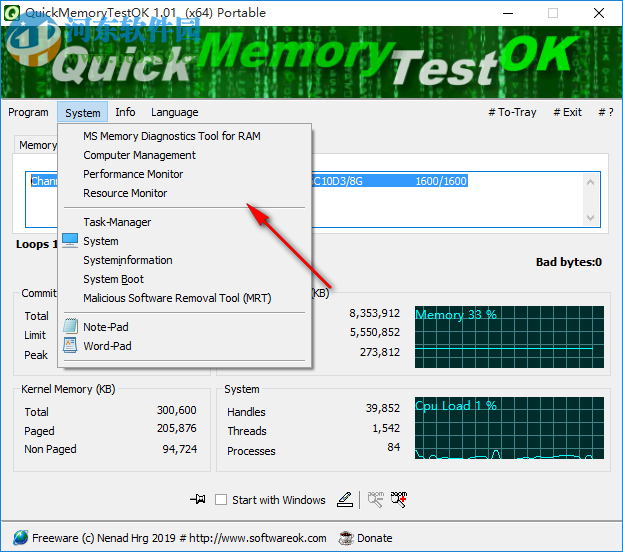Click the # Exit button
The width and height of the screenshot is (623, 552).
click(x=567, y=112)
